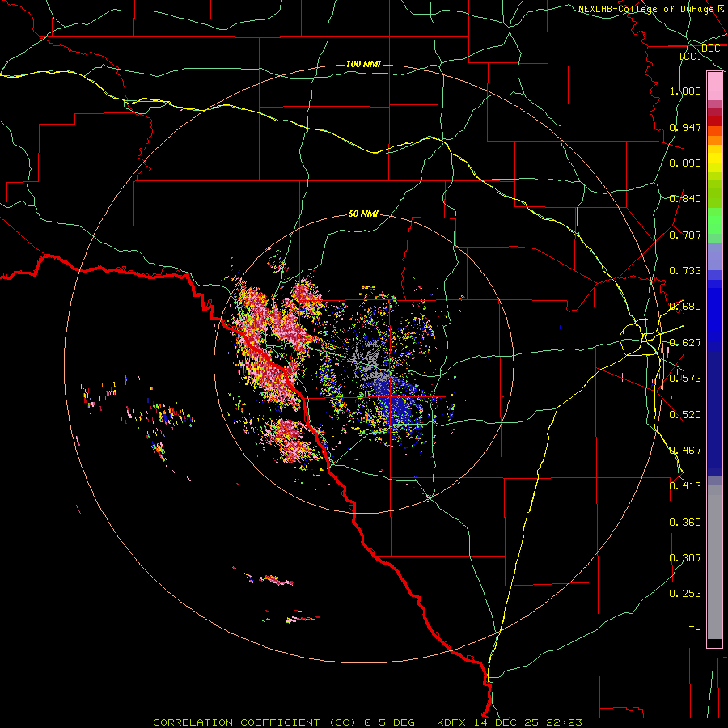Click the TH threshold legend label

pos(695,630)
